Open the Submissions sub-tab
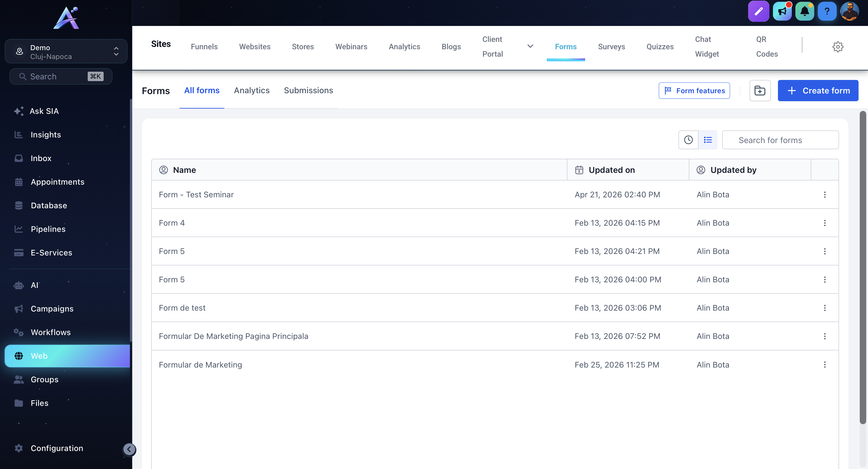The height and width of the screenshot is (469, 868). [308, 90]
